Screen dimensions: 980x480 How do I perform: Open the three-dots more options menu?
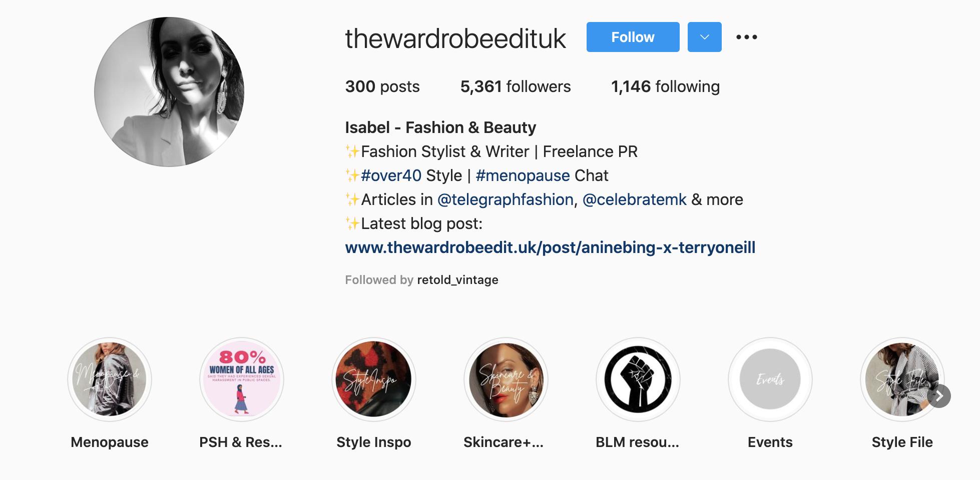click(746, 37)
